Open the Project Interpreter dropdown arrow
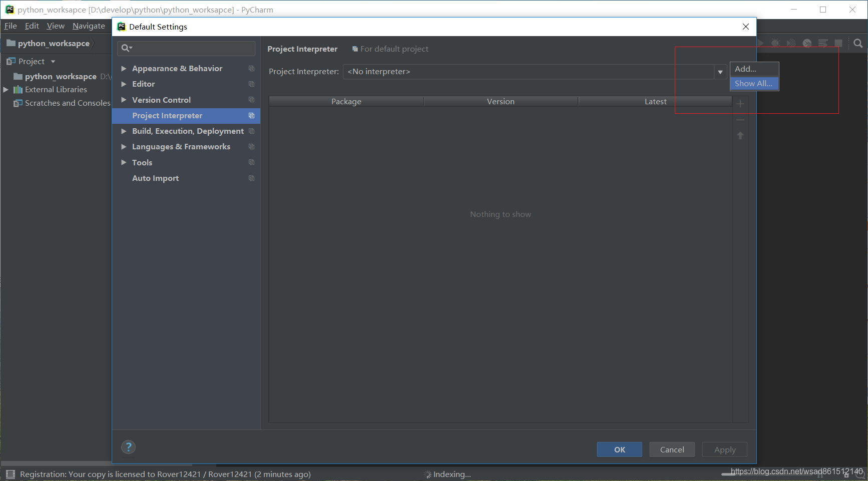 [x=720, y=72]
